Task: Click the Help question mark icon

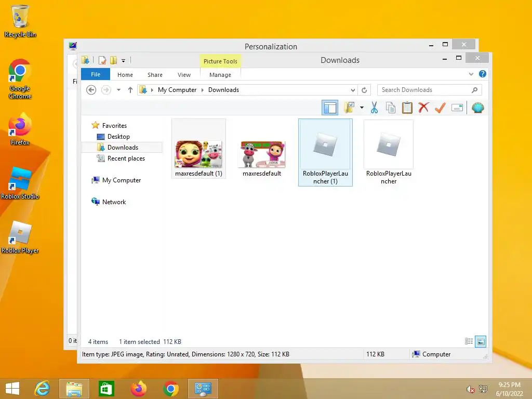Action: click(x=483, y=74)
